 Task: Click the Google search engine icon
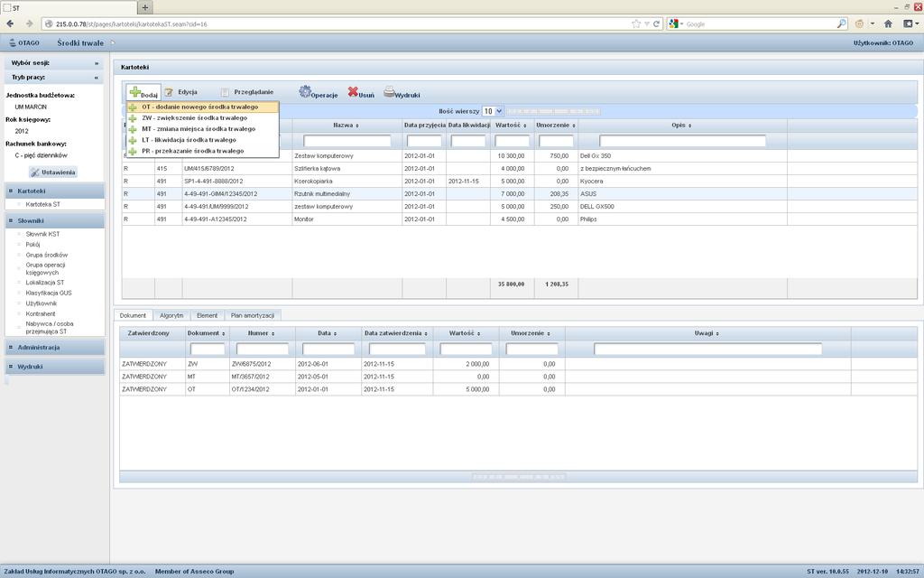point(673,24)
